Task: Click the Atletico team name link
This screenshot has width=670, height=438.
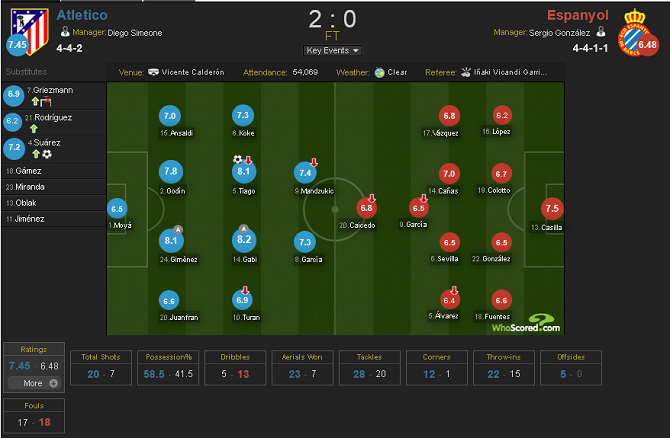Action: (x=82, y=15)
